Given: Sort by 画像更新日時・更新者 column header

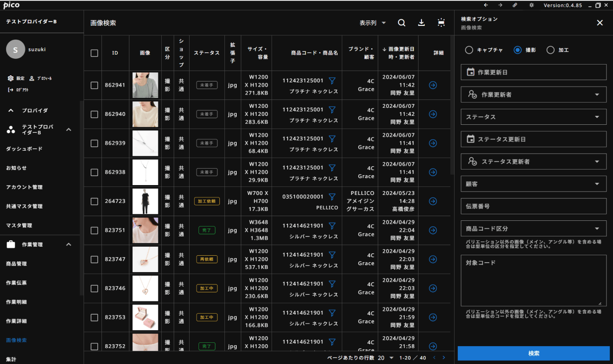Looking at the screenshot, I should [x=398, y=53].
